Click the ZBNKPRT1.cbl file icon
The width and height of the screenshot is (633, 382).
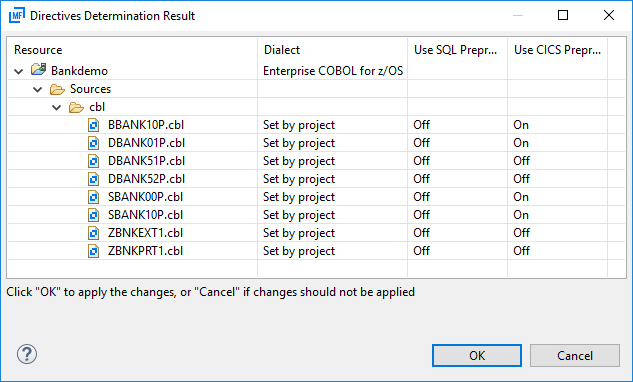94,251
